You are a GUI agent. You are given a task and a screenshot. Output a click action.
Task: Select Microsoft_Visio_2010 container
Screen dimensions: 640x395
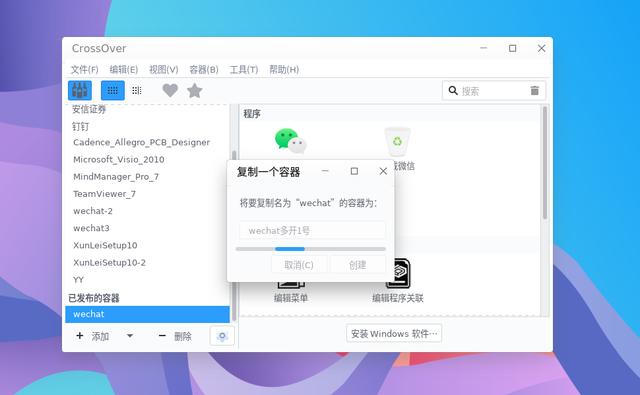click(119, 160)
